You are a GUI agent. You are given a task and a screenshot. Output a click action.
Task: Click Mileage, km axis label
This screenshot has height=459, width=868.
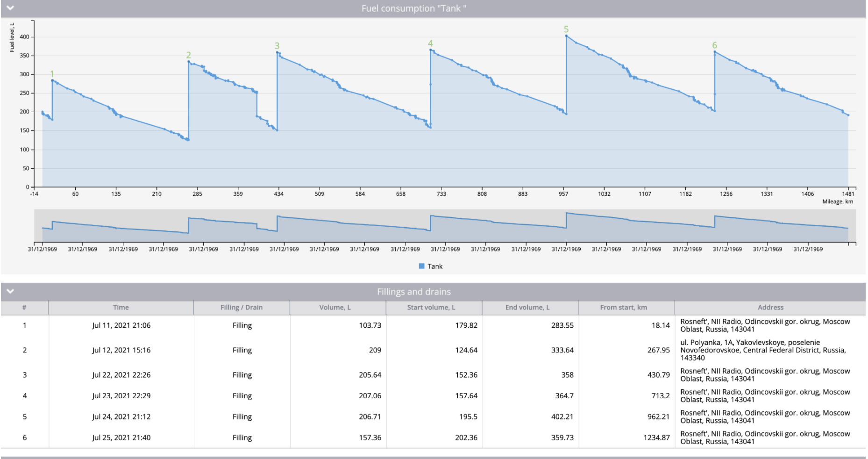pyautogui.click(x=838, y=202)
